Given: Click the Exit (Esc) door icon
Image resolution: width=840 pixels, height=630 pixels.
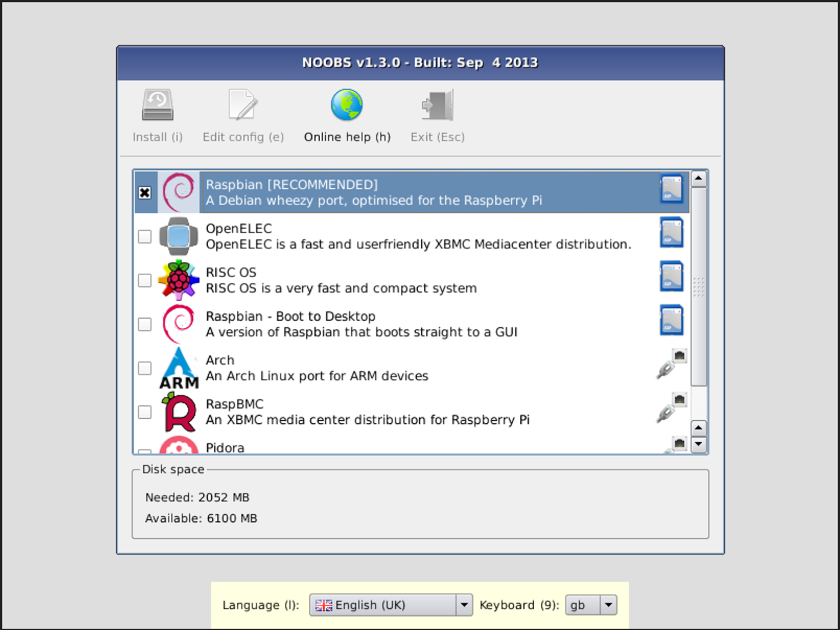Looking at the screenshot, I should click(x=437, y=105).
